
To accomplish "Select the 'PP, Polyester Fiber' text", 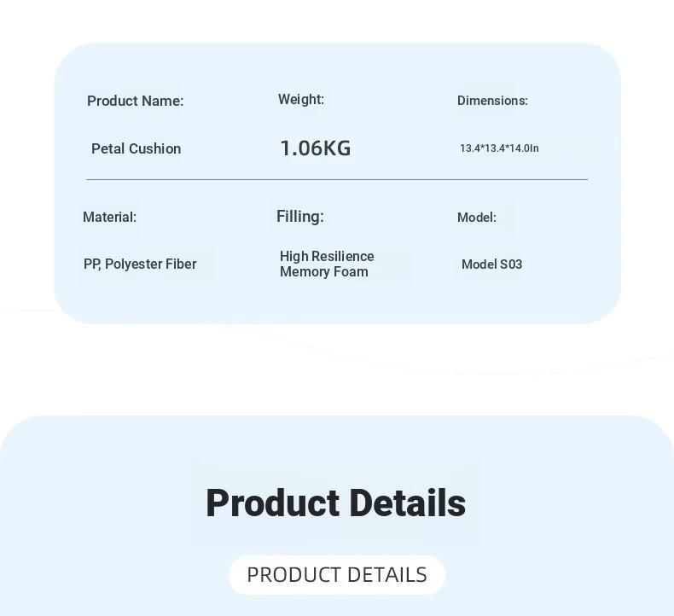I will (140, 264).
